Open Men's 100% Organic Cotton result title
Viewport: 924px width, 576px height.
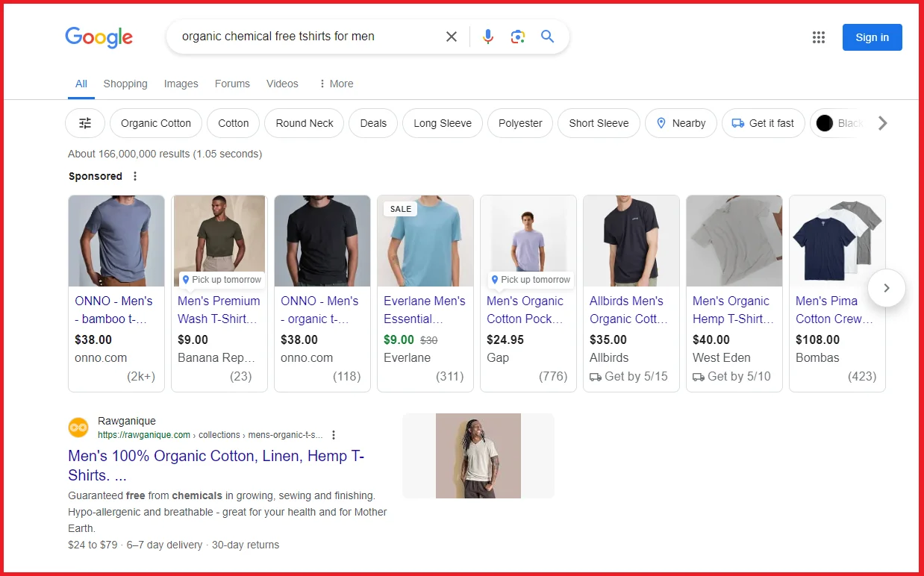click(x=216, y=466)
